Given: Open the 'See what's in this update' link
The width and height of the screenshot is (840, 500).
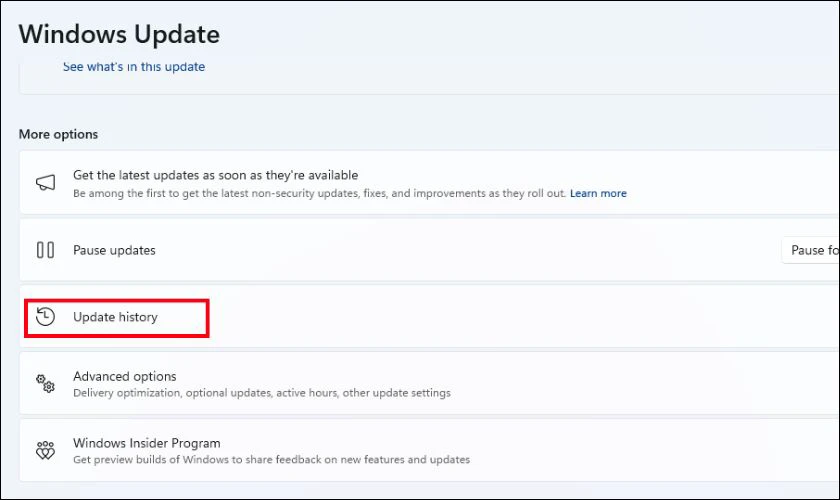Looking at the screenshot, I should click(134, 67).
